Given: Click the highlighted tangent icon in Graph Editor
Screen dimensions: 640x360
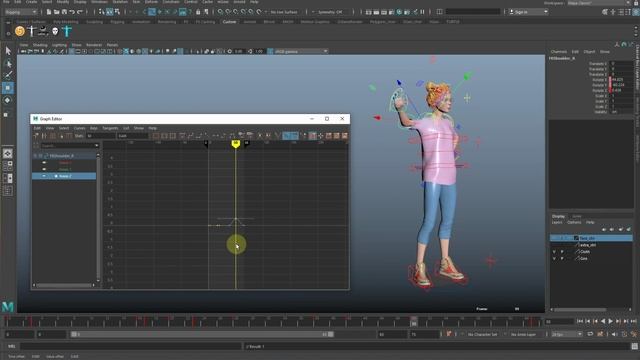Looking at the screenshot, I should 290,136.
